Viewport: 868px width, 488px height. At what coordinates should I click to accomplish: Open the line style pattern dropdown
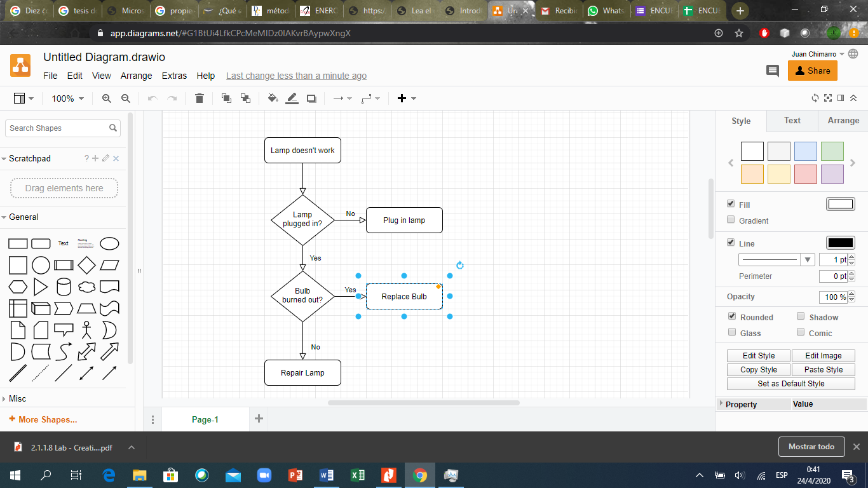click(776, 259)
